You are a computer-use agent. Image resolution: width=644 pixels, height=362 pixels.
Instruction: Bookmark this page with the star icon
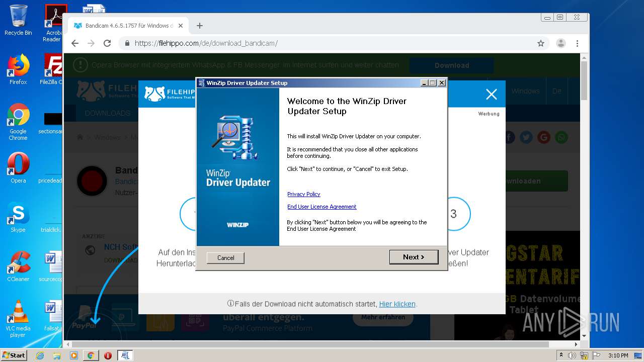[541, 43]
